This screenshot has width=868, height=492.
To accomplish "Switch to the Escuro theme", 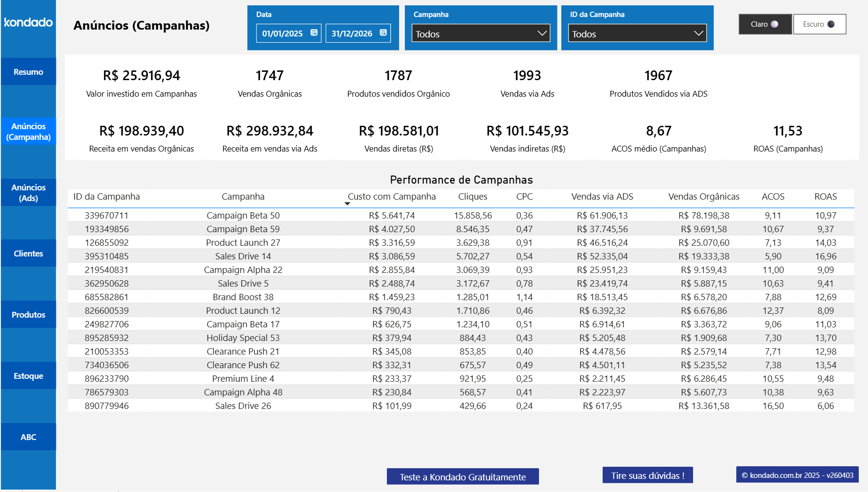I will point(819,24).
